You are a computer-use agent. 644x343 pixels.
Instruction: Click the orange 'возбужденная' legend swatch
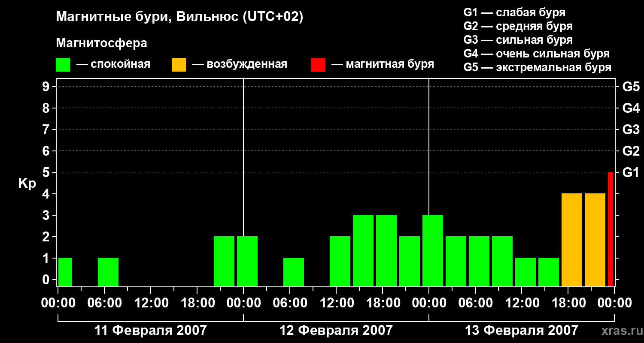[179, 64]
